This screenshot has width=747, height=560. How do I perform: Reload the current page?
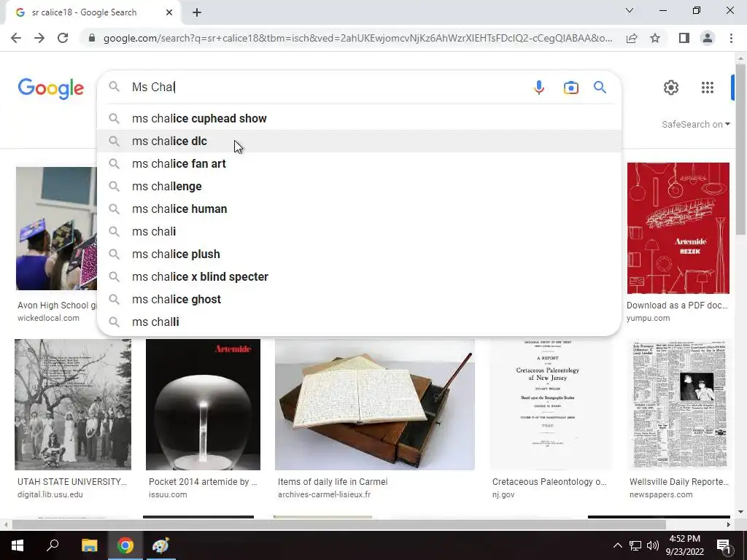pyautogui.click(x=63, y=38)
